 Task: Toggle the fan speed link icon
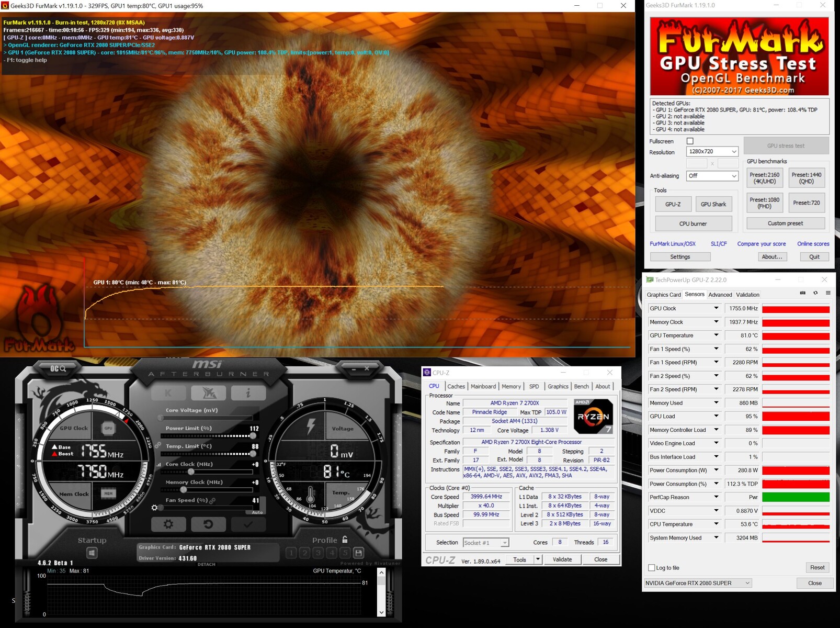pos(212,501)
